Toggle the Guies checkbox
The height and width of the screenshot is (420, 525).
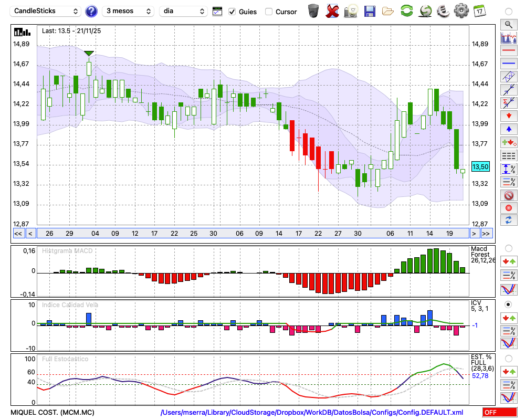[232, 12]
